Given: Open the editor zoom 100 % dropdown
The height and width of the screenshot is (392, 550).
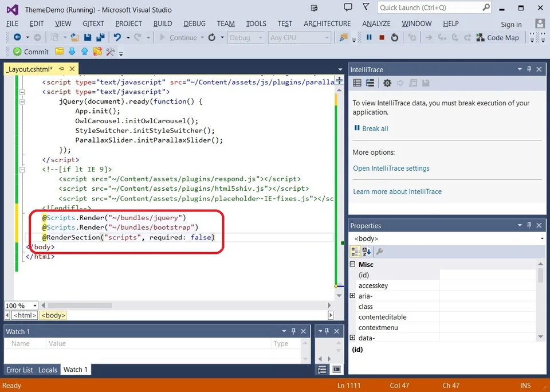Looking at the screenshot, I should pyautogui.click(x=34, y=305).
